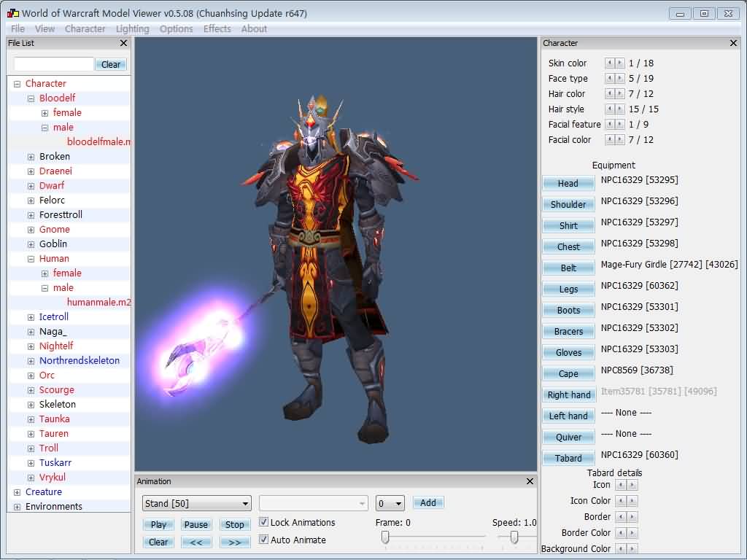This screenshot has height=560, width=747.
Task: Click next arrow for Skin color
Action: coord(620,63)
